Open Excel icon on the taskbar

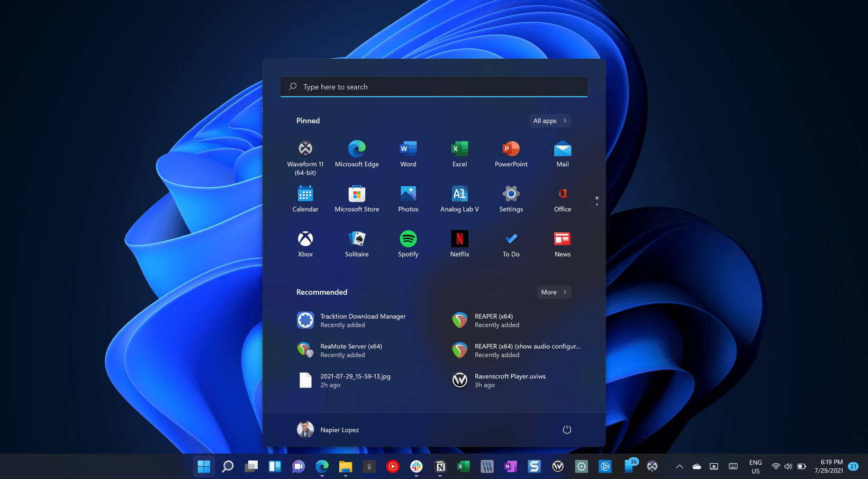pos(464,466)
